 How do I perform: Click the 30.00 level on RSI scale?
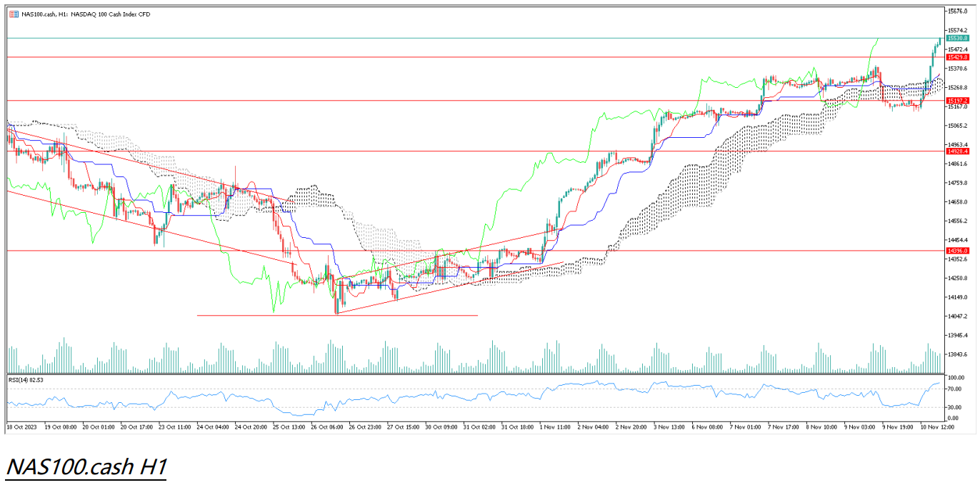(955, 407)
